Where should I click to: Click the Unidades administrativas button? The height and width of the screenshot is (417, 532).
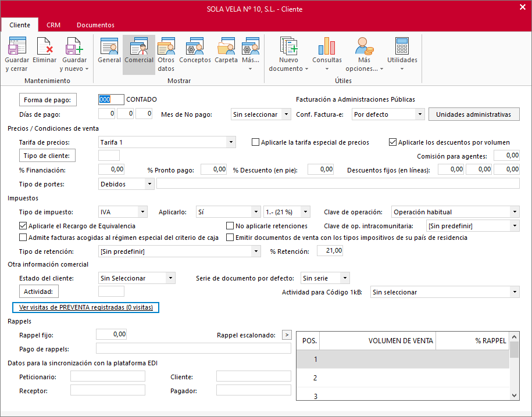coord(474,114)
